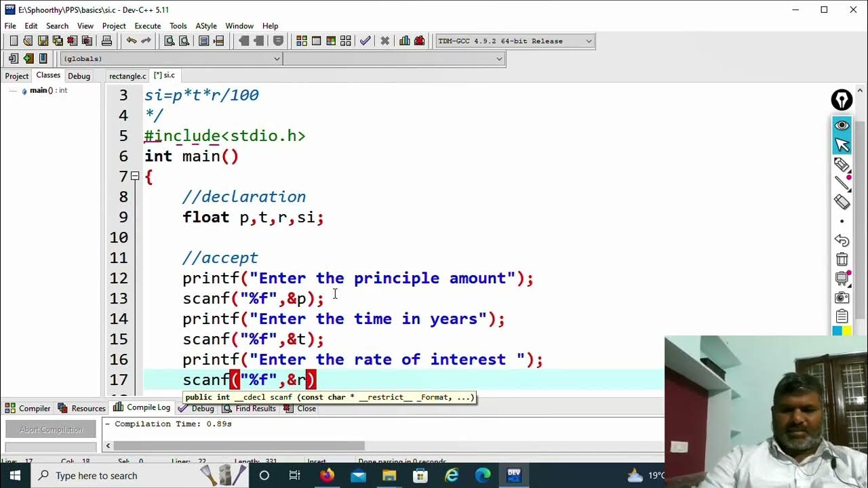The image size is (868, 488).
Task: Undo the last edit via toolbar
Action: pyautogui.click(x=132, y=41)
